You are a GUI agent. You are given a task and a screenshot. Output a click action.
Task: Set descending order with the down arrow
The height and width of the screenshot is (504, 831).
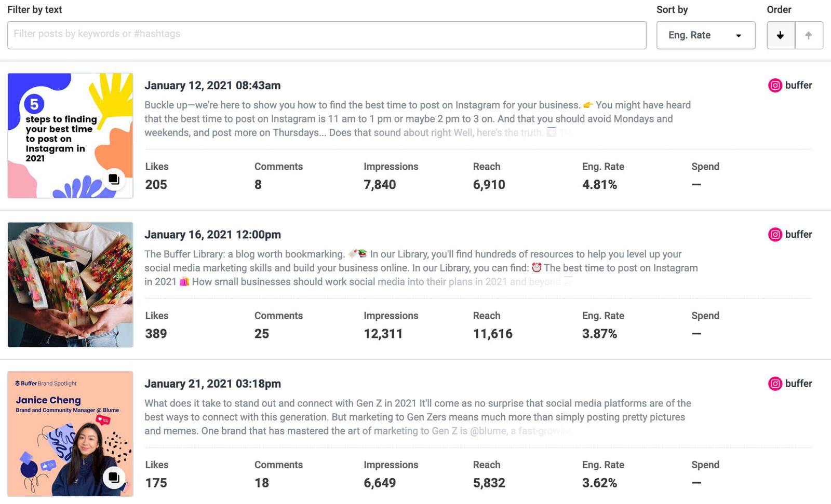(780, 35)
